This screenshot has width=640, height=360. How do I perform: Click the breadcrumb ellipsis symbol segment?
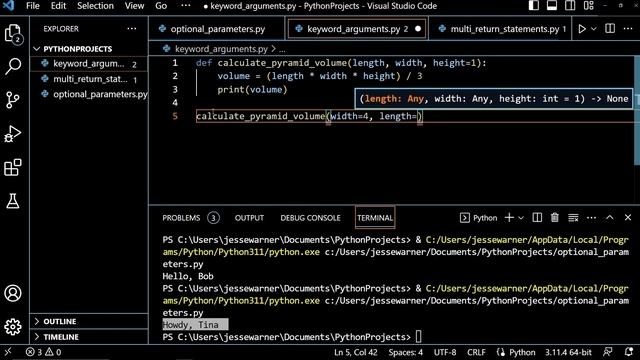282,49
